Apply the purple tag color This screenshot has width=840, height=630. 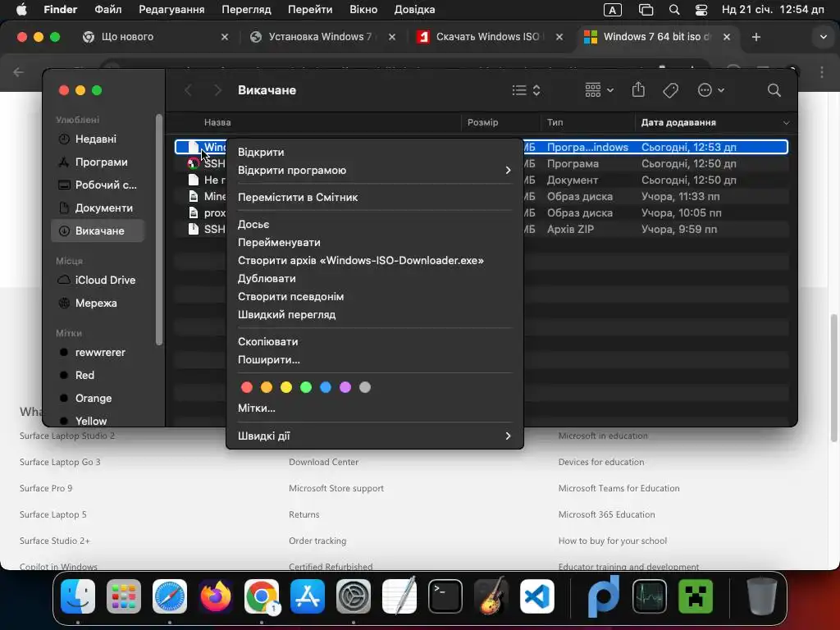click(345, 387)
